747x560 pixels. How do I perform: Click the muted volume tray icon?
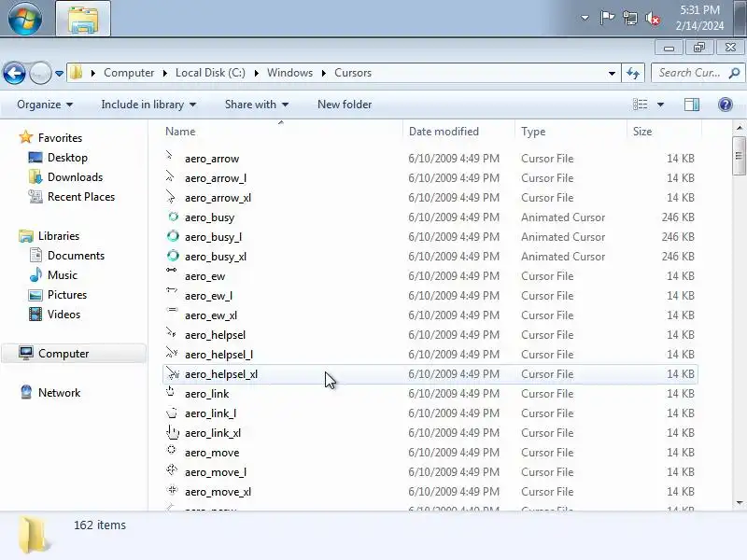[653, 19]
